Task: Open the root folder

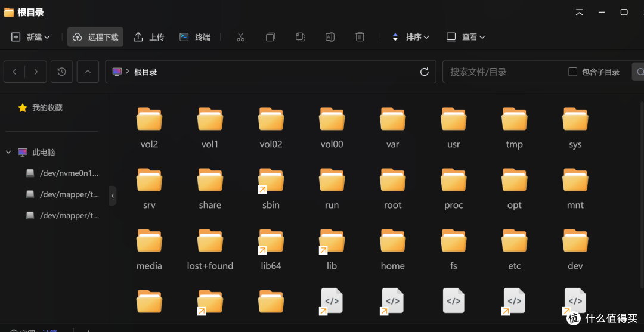Action: (x=392, y=188)
